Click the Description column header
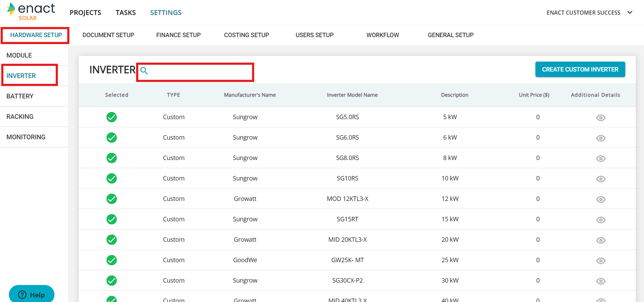Viewport: 644px width, 302px height. pyautogui.click(x=455, y=95)
